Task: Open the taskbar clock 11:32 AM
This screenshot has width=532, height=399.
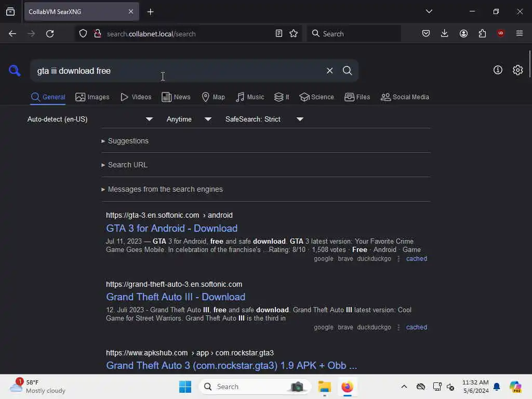Action: (476, 387)
